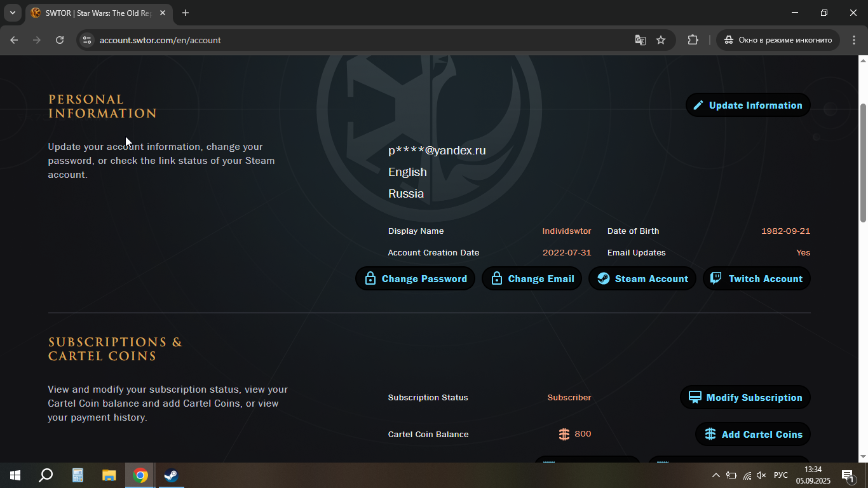This screenshot has width=868, height=488.
Task: Click the Steam logo icon in Steam Account
Action: [603, 279]
